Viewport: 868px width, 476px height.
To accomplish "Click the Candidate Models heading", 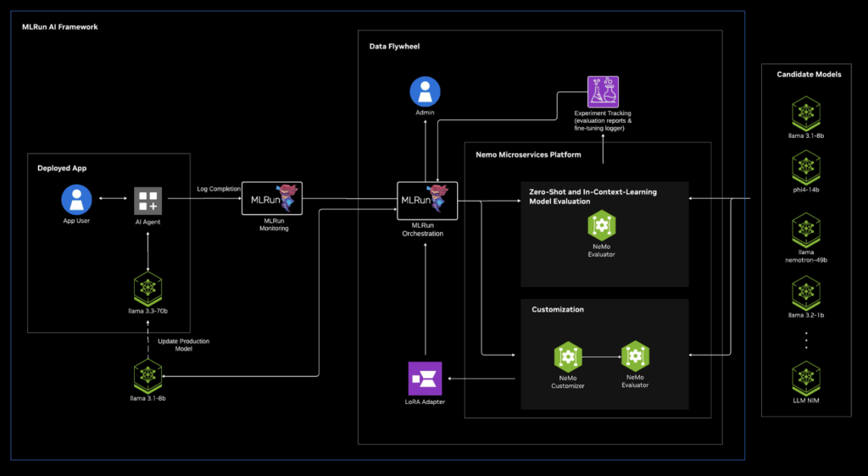I will click(x=809, y=74).
